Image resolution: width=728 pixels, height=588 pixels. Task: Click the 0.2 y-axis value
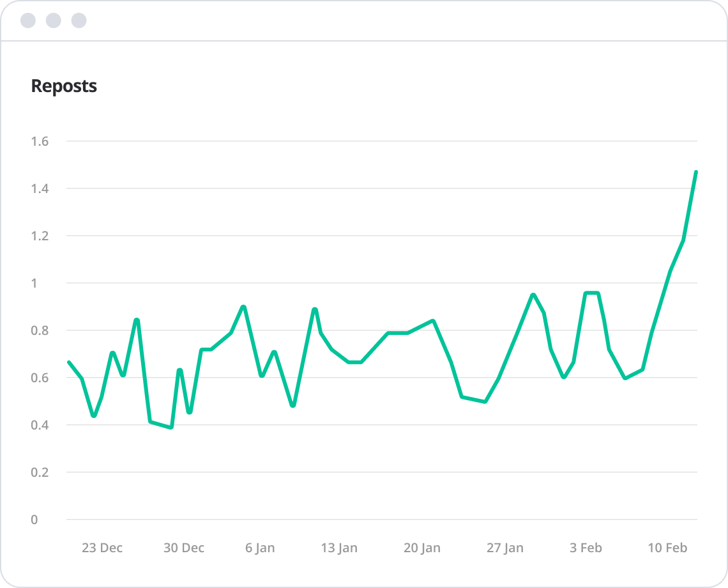click(x=40, y=472)
